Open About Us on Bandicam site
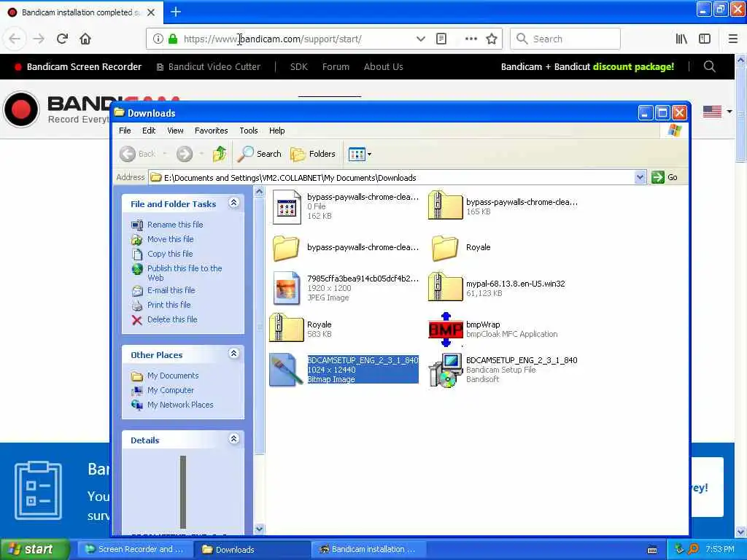 pyautogui.click(x=384, y=66)
